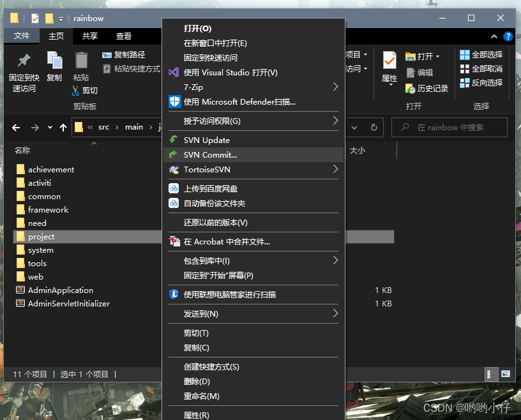The width and height of the screenshot is (521, 420).
Task: Click the Copy ribbon icon
Action: tap(55, 60)
